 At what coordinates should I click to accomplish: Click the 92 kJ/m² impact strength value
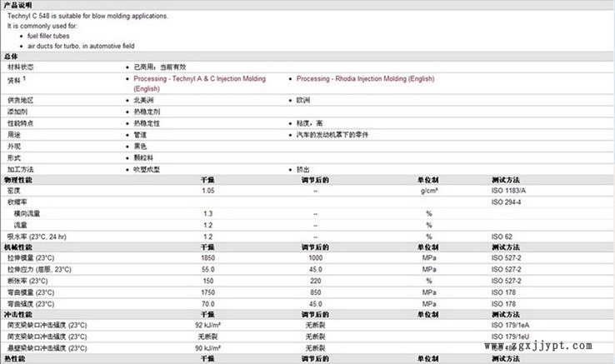tap(207, 326)
